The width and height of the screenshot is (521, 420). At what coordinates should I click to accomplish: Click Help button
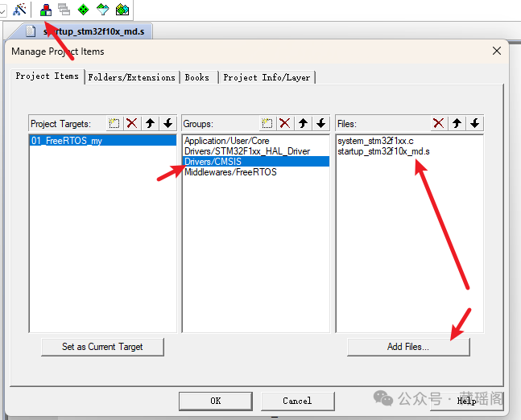tap(466, 401)
